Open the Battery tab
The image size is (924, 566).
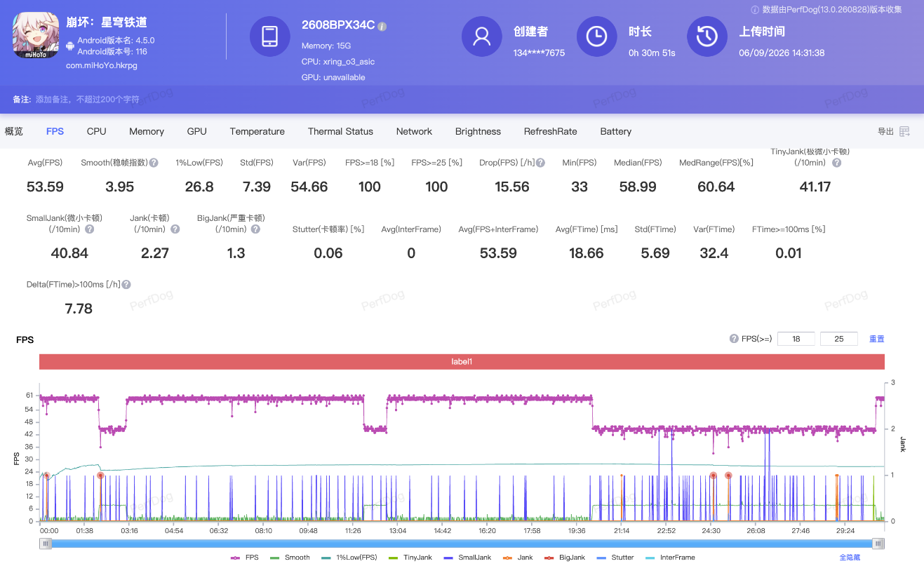point(616,131)
